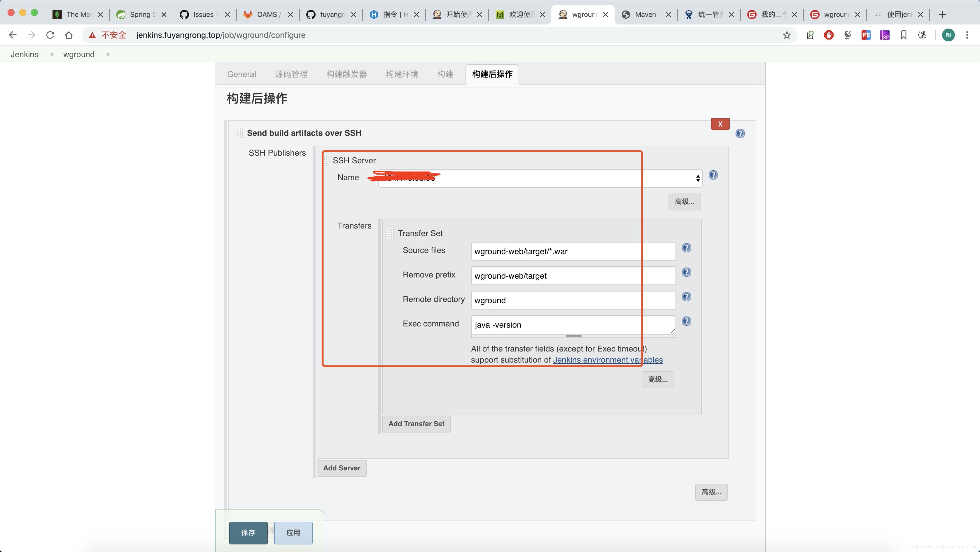Focus the Remove prefix input

click(x=573, y=276)
